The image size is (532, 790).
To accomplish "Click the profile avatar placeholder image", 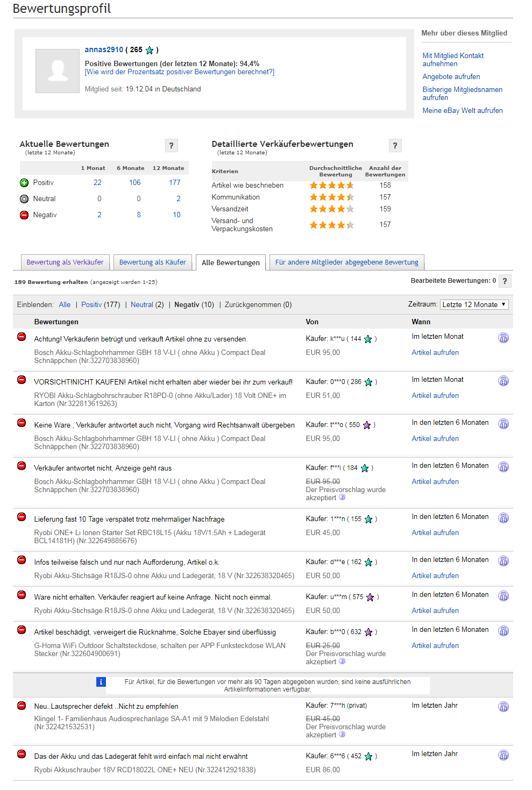I will [58, 71].
